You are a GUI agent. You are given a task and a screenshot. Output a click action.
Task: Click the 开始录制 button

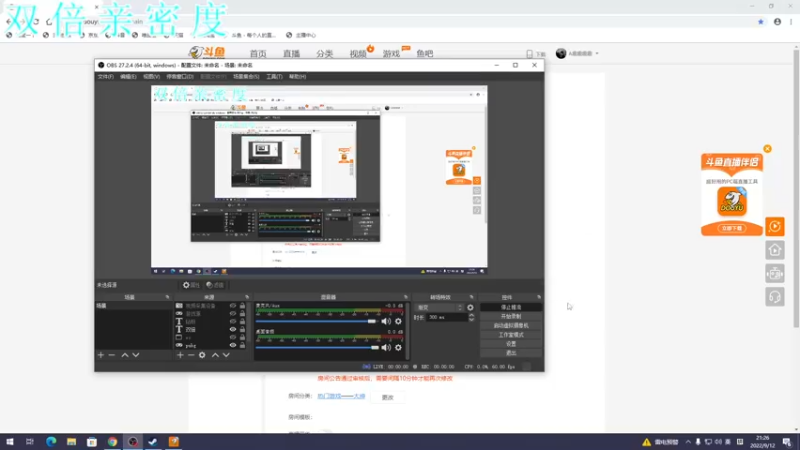[x=511, y=316]
